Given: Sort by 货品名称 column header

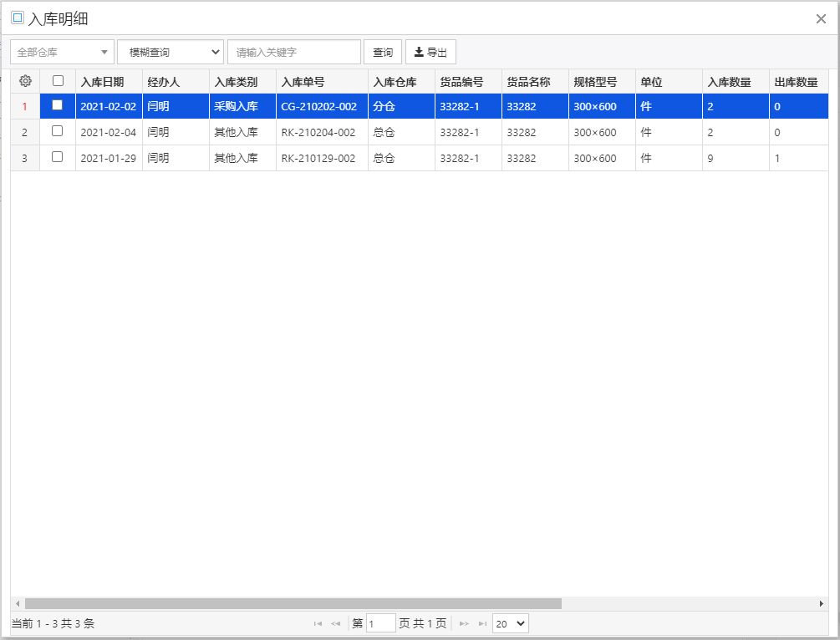Looking at the screenshot, I should tap(535, 82).
